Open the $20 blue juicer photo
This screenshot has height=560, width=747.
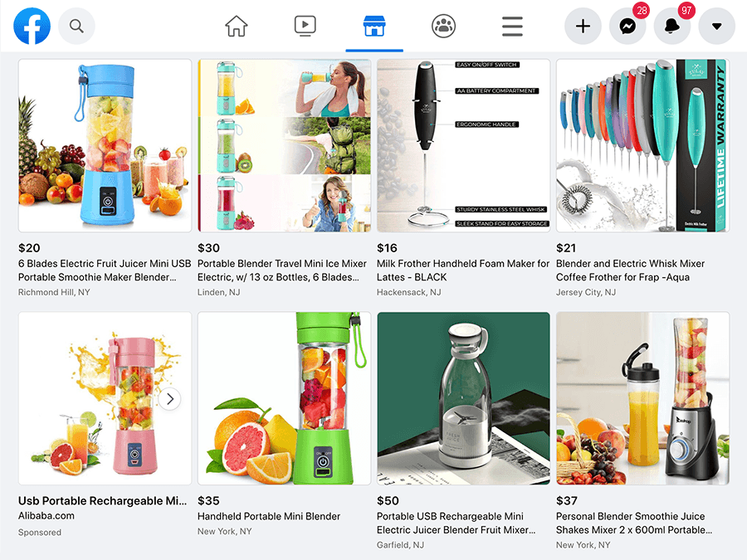pyautogui.click(x=105, y=146)
